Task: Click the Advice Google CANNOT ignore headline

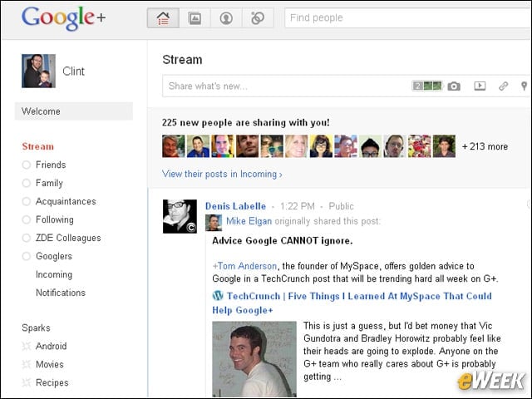Action: (283, 241)
